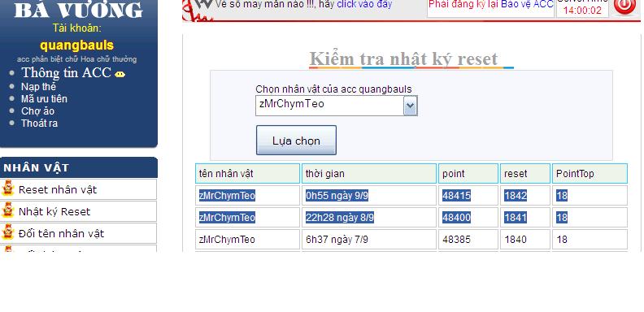Screen dimensions: 644x312
Task: Click Thoát ra to log out
Action: pyautogui.click(x=39, y=123)
